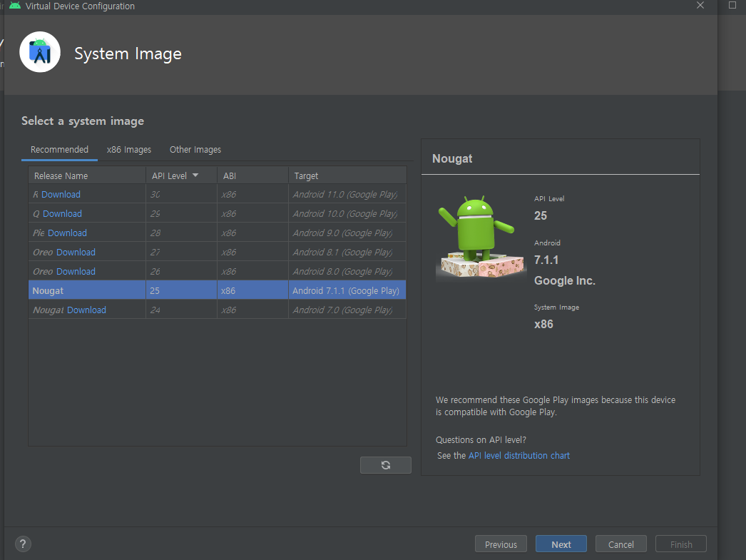Download the Oreo API 27 image
This screenshot has width=746, height=560.
[x=76, y=252]
